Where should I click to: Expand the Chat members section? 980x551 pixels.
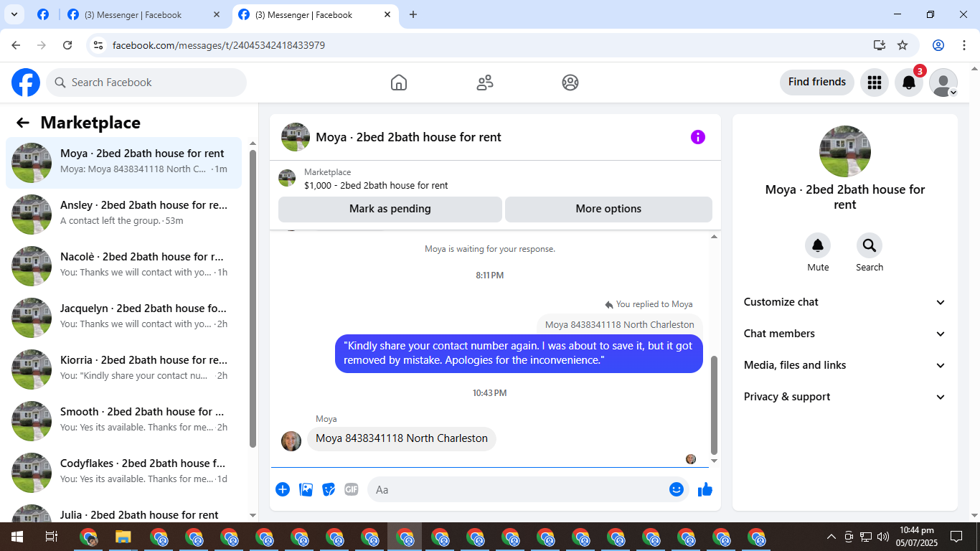pyautogui.click(x=845, y=334)
